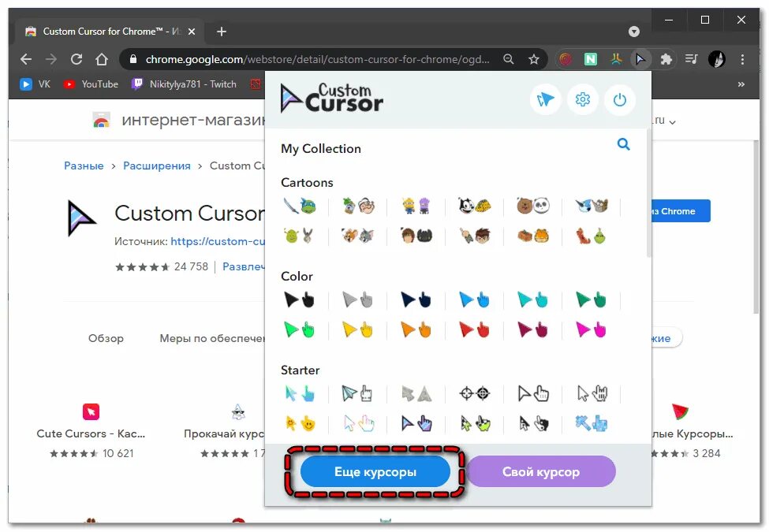Click the address bar URL

[317, 59]
